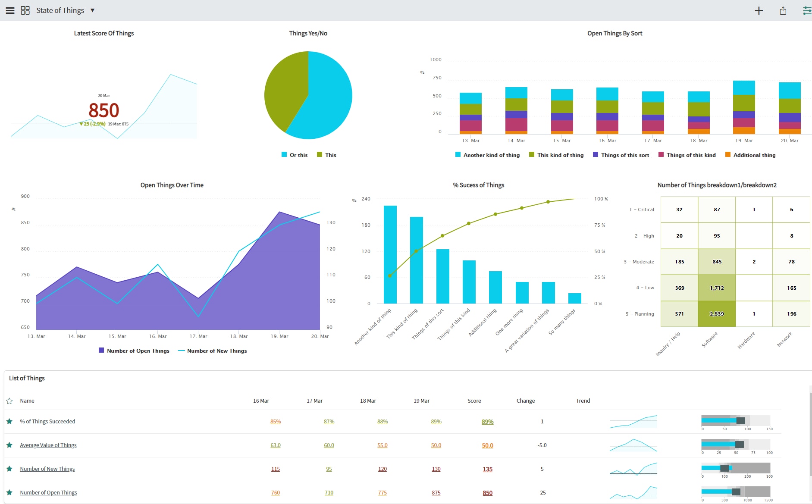Click the dashboard grid icon

click(25, 10)
